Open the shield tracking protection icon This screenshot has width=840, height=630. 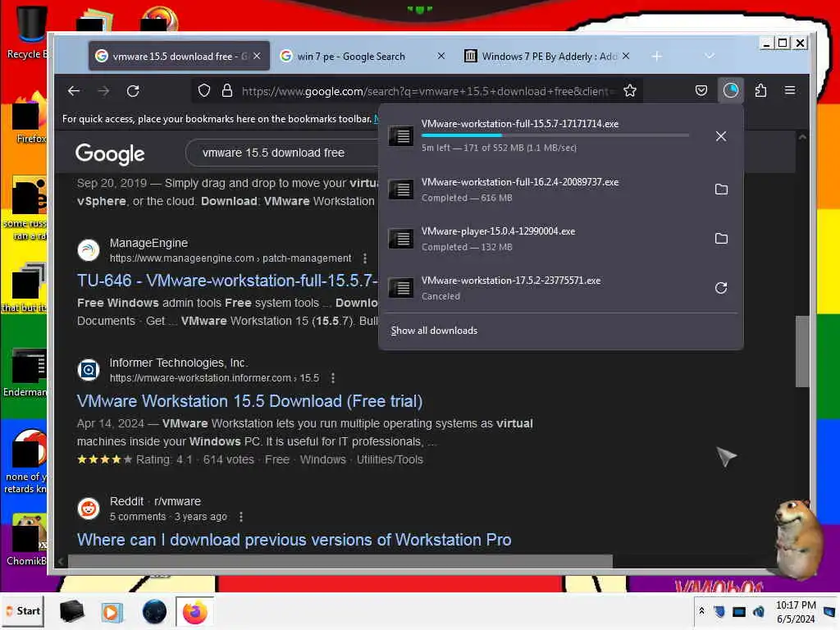pos(204,90)
